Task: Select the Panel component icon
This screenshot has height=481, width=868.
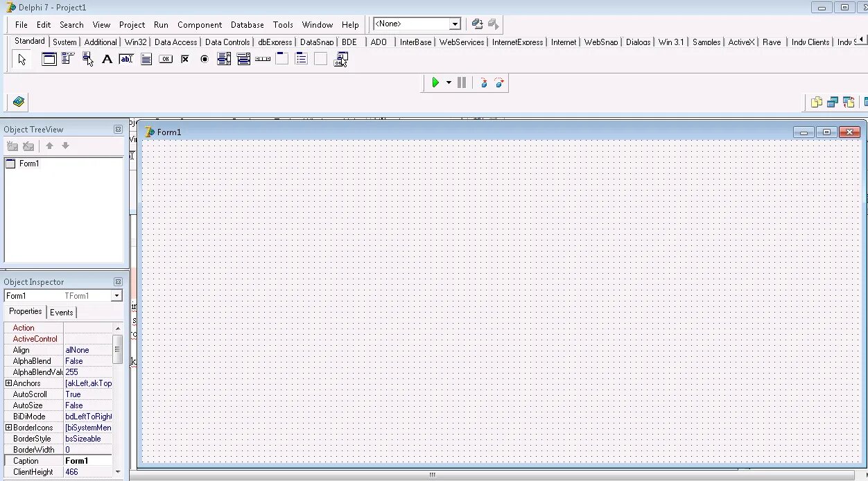Action: pyautogui.click(x=320, y=59)
